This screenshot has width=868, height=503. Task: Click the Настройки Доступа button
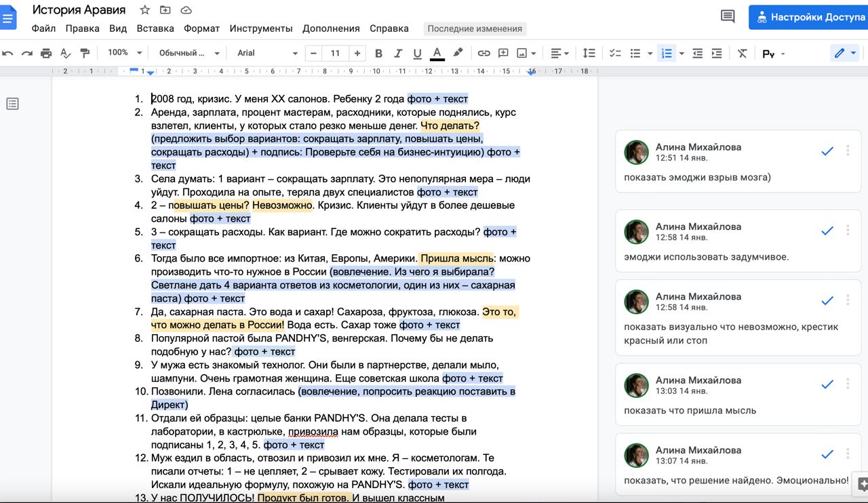click(x=808, y=17)
